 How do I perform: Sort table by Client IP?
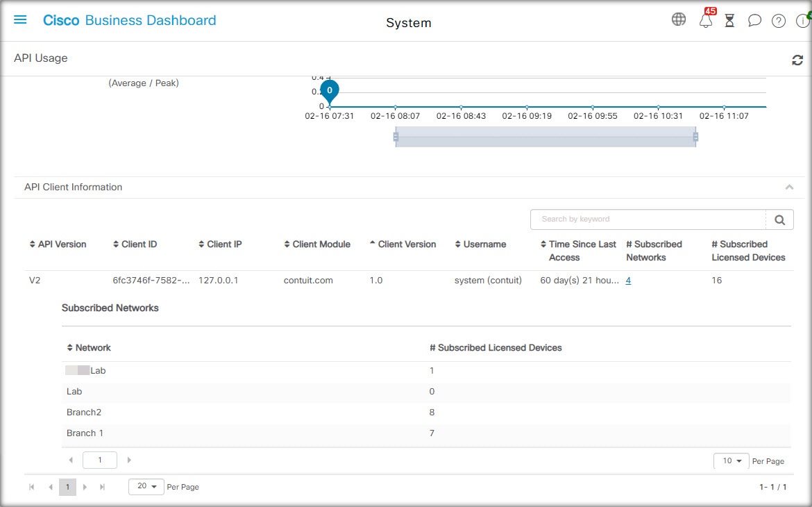click(220, 244)
